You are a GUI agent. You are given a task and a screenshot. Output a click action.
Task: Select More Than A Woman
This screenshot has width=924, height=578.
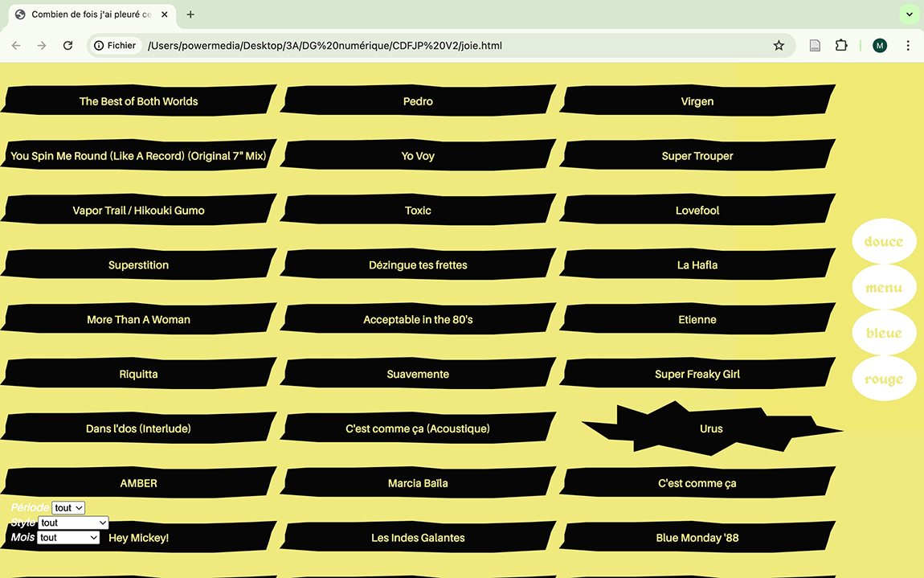pyautogui.click(x=138, y=319)
